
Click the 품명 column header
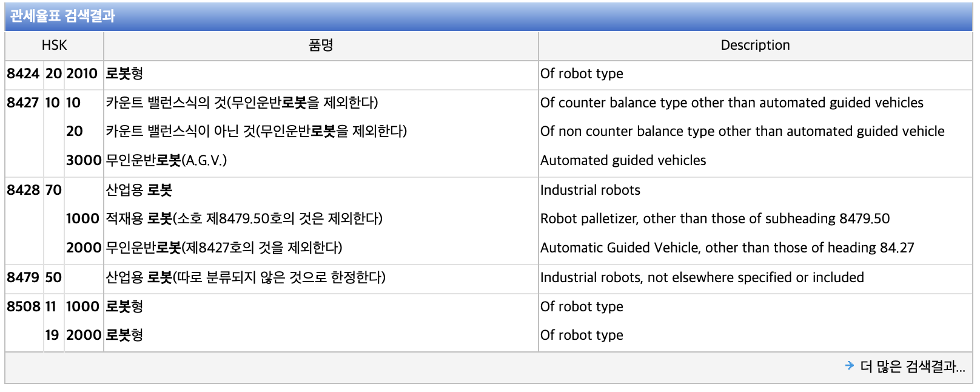[x=321, y=46]
